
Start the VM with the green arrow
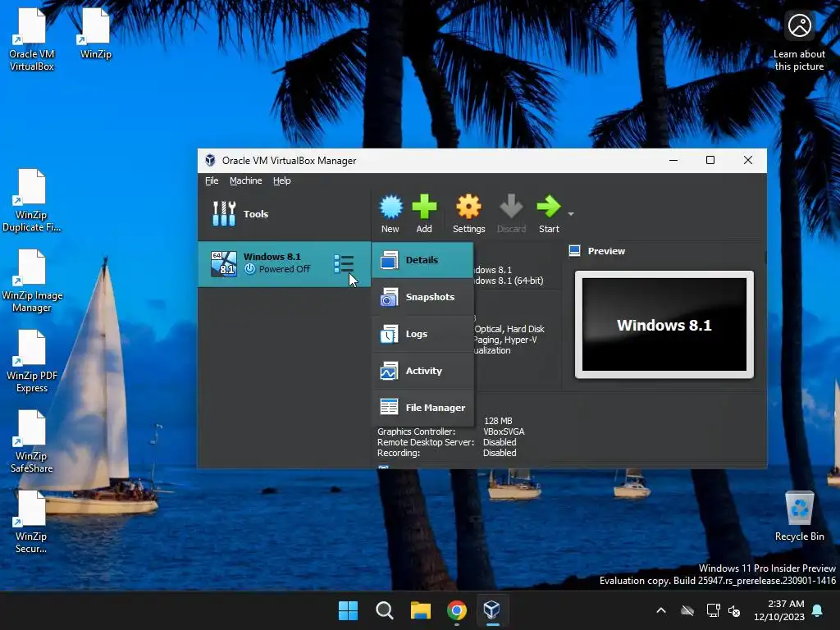pos(548,208)
